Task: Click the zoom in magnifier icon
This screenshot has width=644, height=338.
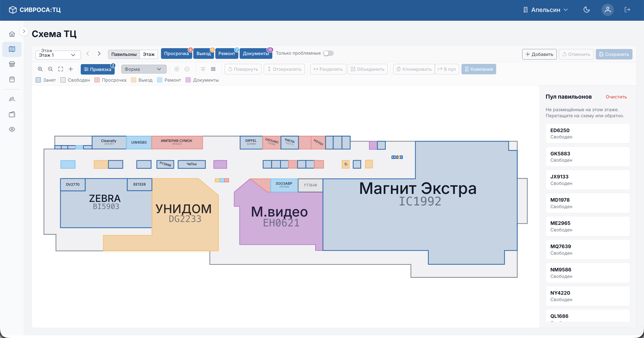Action: pos(40,69)
